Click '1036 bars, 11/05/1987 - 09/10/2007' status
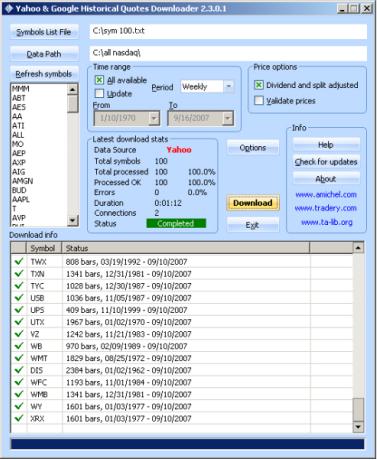The width and height of the screenshot is (377, 460). tap(129, 298)
